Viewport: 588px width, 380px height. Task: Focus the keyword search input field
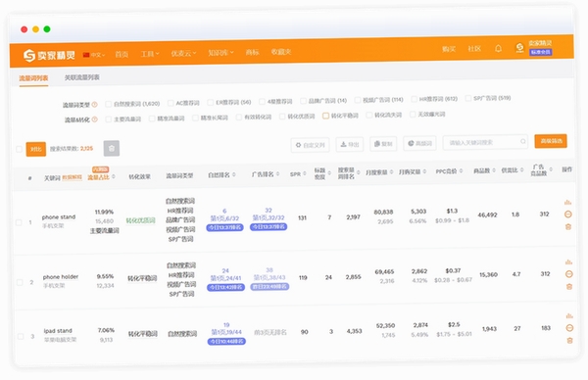485,142
